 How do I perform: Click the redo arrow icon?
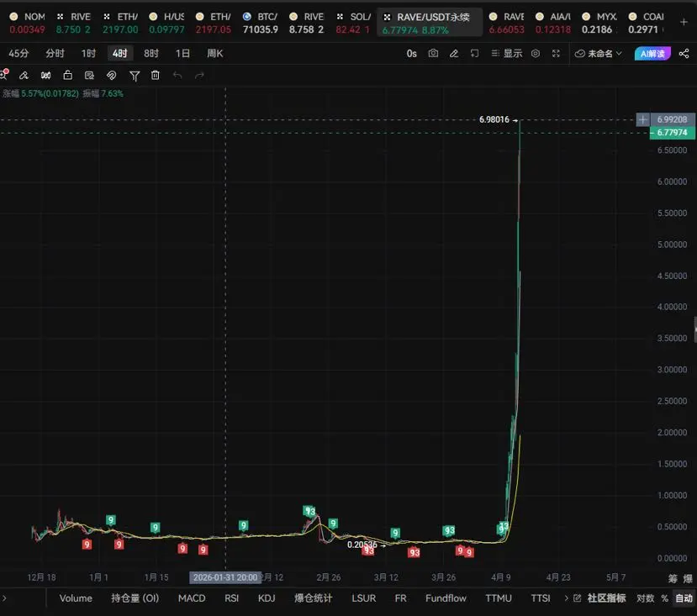(x=199, y=75)
